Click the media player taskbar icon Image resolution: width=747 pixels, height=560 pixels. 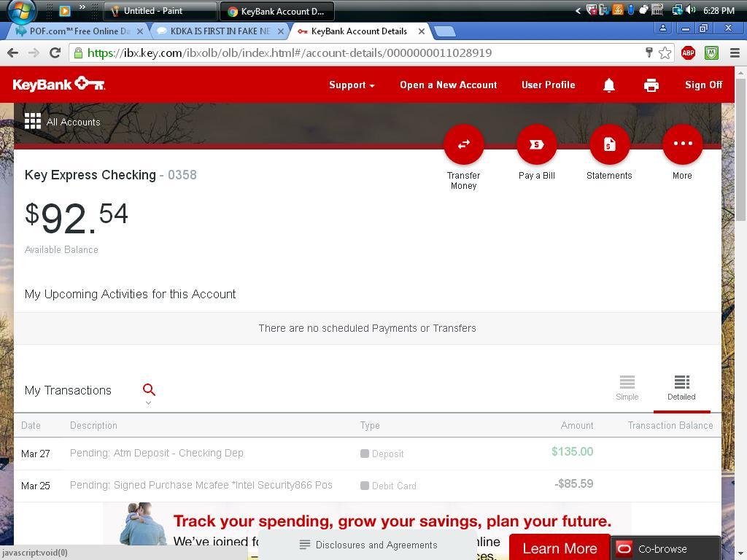coord(65,10)
